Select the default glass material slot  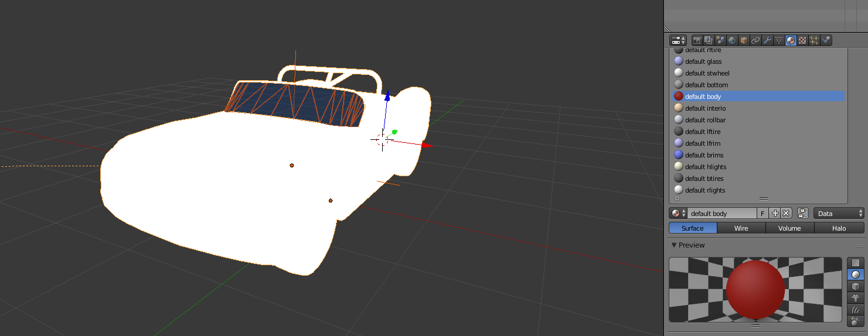click(x=758, y=61)
